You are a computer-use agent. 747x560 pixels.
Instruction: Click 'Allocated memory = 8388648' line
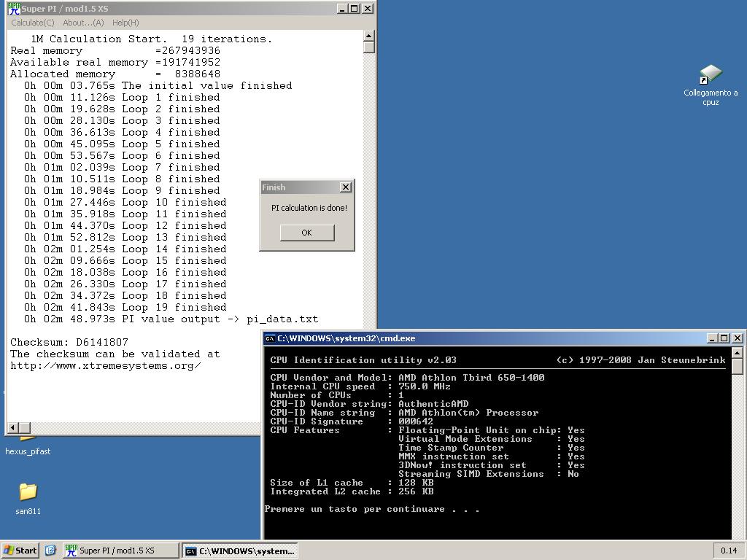[x=115, y=74]
